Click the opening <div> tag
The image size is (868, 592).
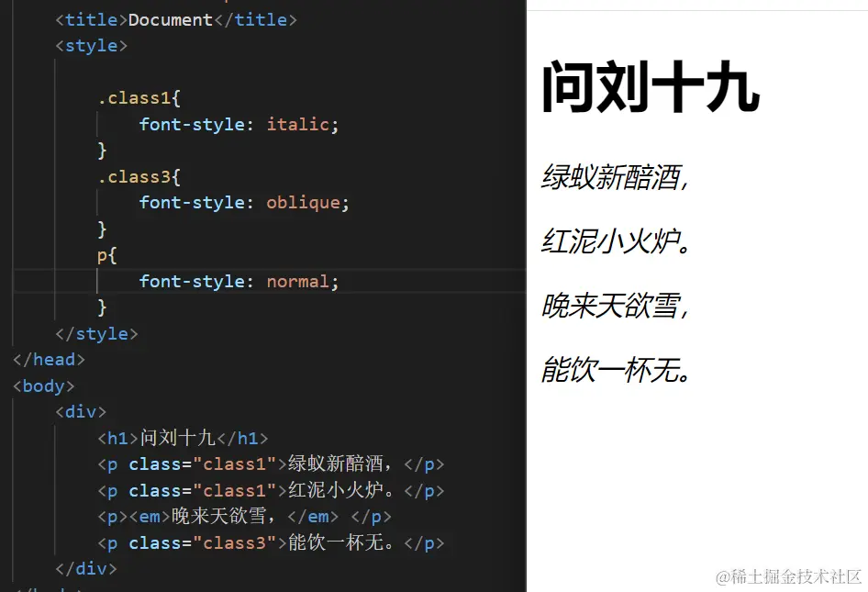click(x=81, y=412)
